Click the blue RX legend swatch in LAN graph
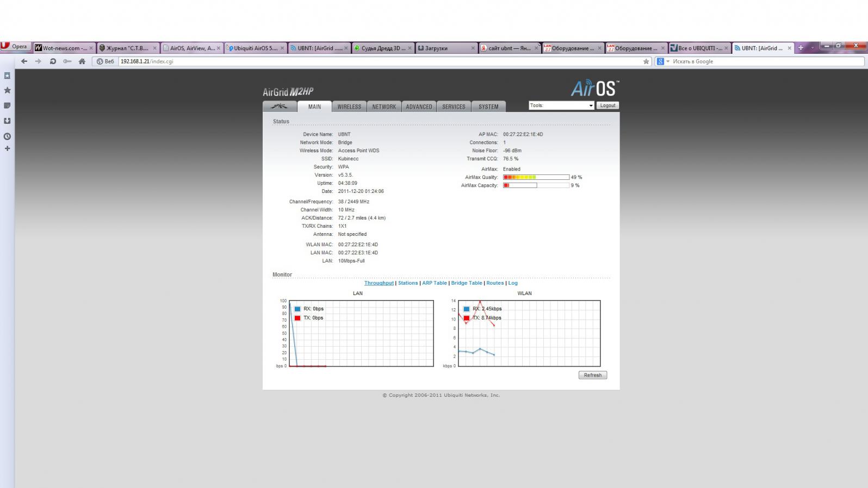The height and width of the screenshot is (488, 868). click(297, 309)
